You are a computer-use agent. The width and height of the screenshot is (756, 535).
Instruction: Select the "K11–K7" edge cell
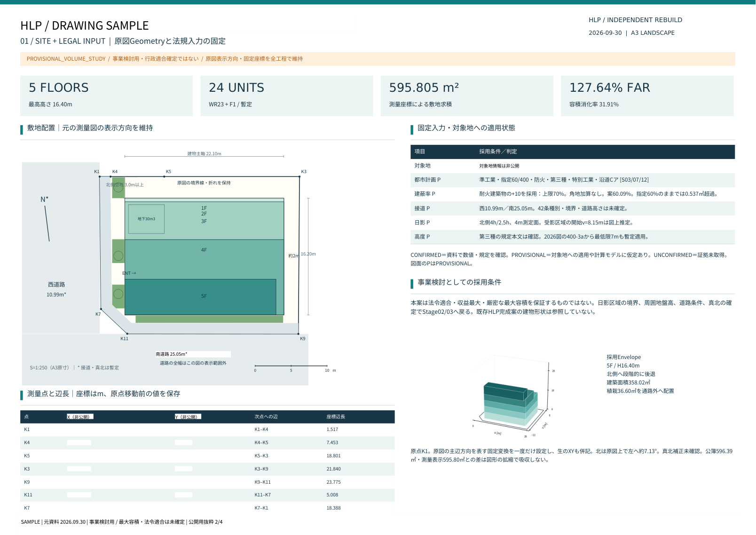point(263,495)
